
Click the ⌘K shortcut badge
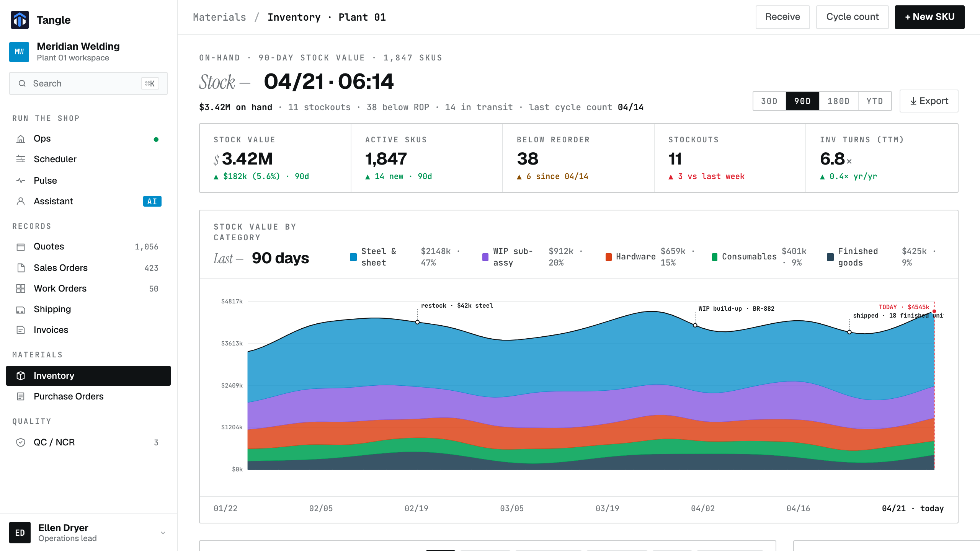[150, 83]
